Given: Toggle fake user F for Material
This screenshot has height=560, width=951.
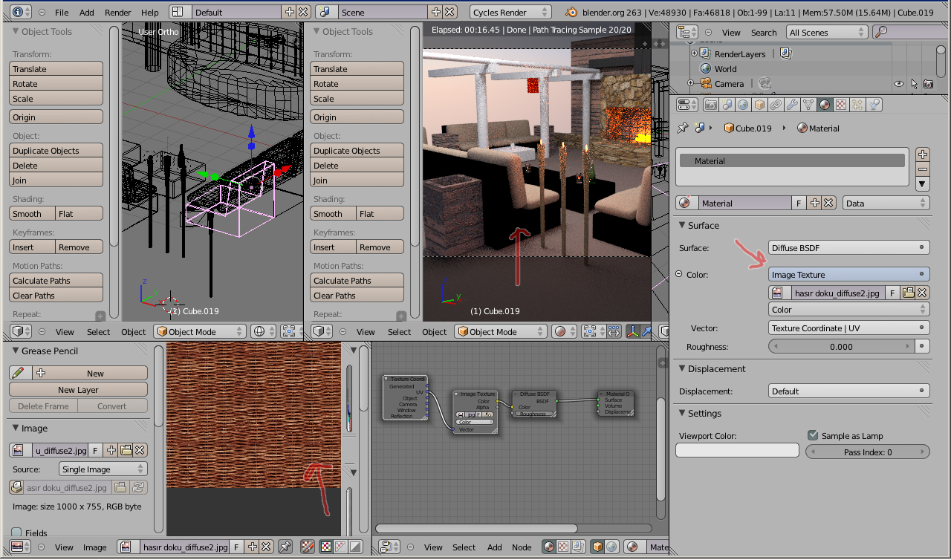Looking at the screenshot, I should (x=799, y=203).
